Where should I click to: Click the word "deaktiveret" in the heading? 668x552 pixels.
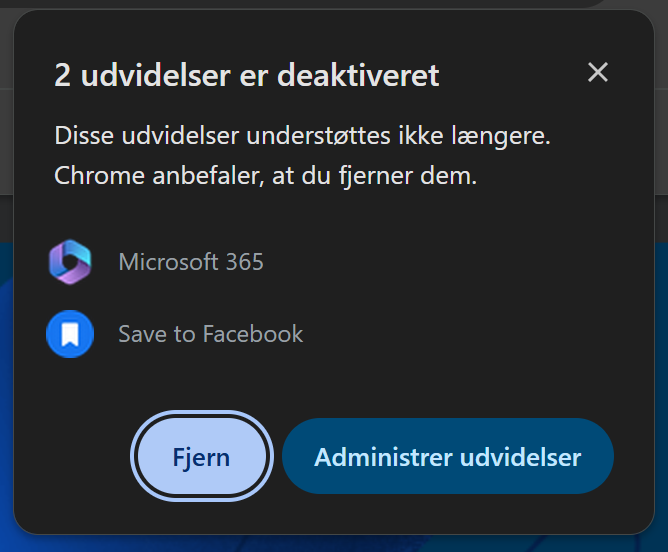point(358,75)
